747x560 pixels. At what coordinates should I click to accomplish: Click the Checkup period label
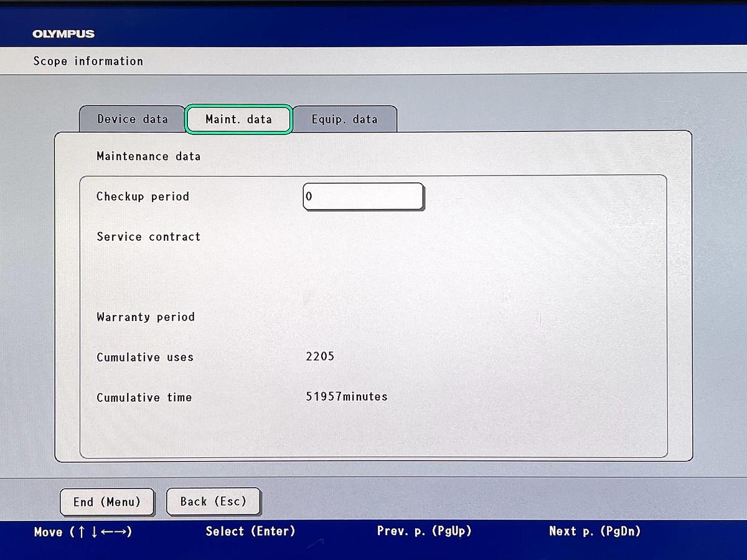tap(143, 197)
